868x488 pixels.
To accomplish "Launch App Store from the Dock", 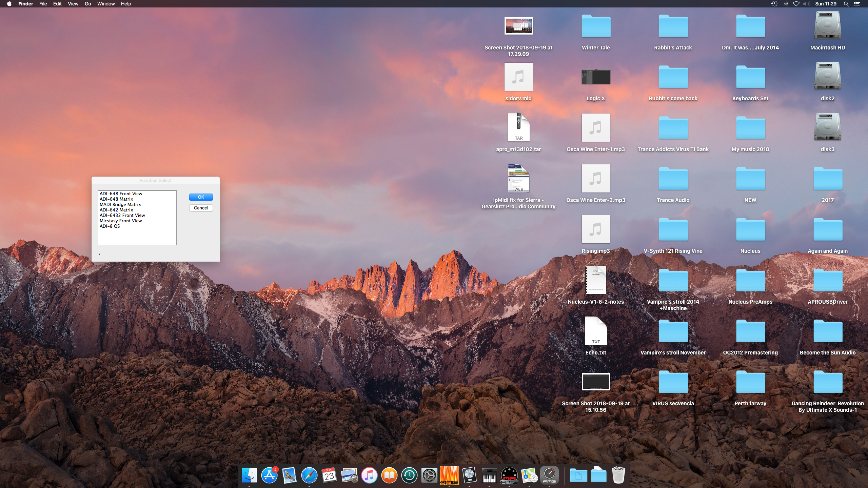I will pos(269,475).
